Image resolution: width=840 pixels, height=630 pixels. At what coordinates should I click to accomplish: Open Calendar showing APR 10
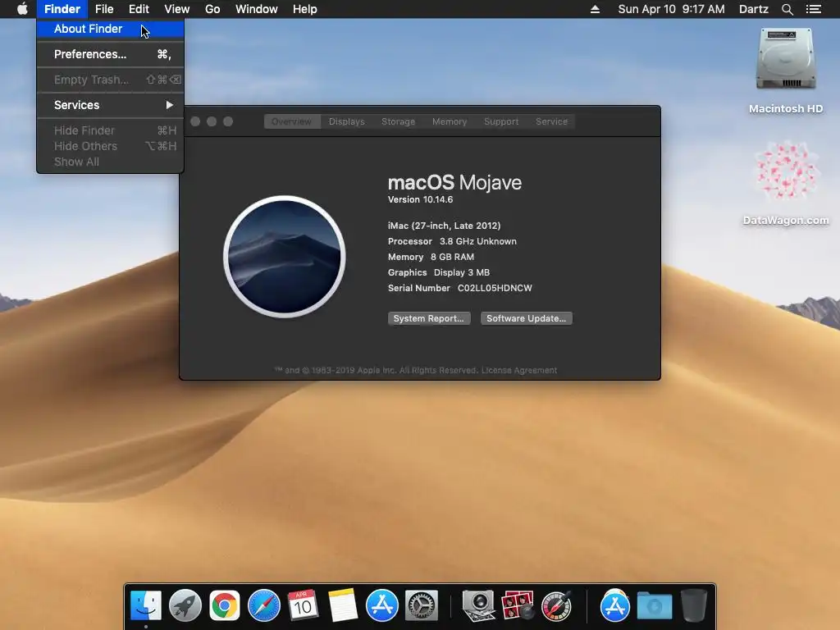303,605
